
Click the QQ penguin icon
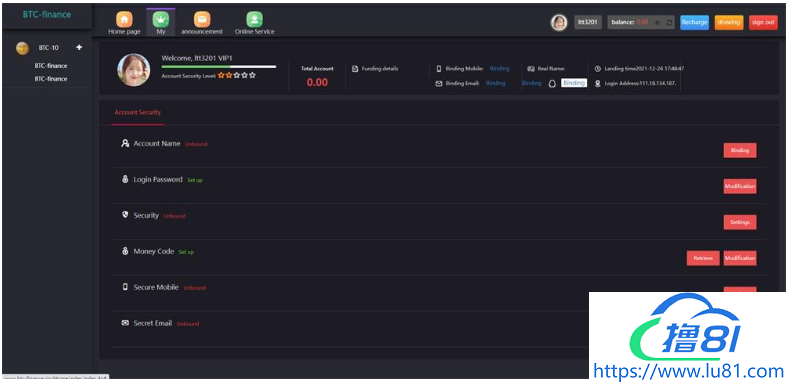[551, 84]
